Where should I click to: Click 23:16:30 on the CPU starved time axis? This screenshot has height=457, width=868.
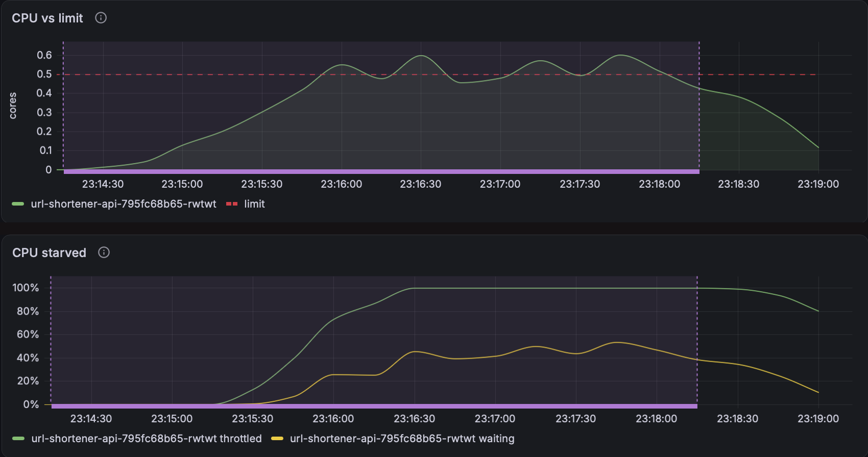point(415,419)
